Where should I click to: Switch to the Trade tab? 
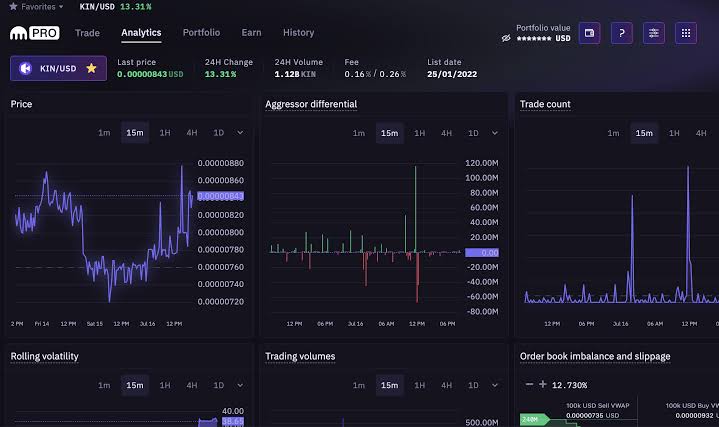click(87, 33)
